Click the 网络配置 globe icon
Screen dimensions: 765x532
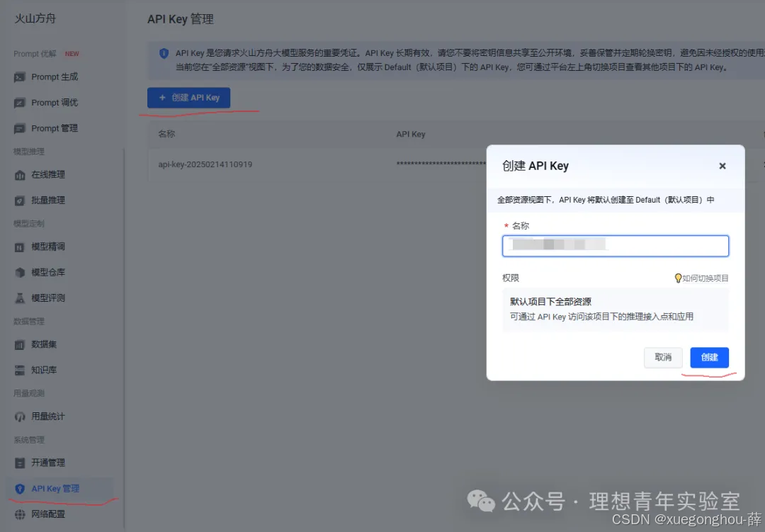[20, 514]
